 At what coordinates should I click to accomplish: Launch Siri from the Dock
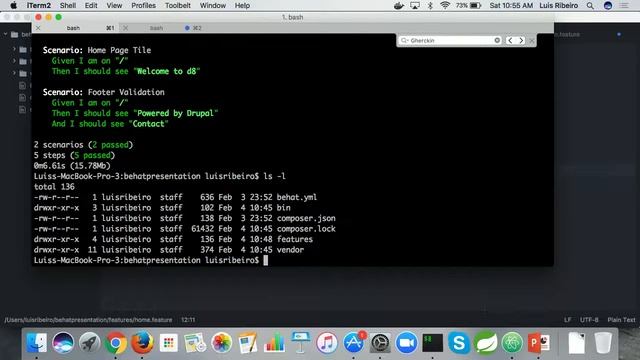(63, 343)
